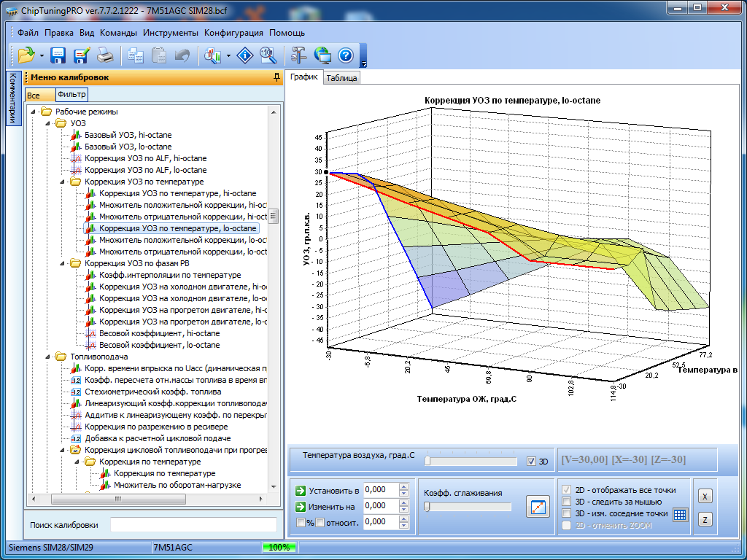The image size is (747, 560).
Task: Click the binary magnifier search icon
Action: coord(268,55)
